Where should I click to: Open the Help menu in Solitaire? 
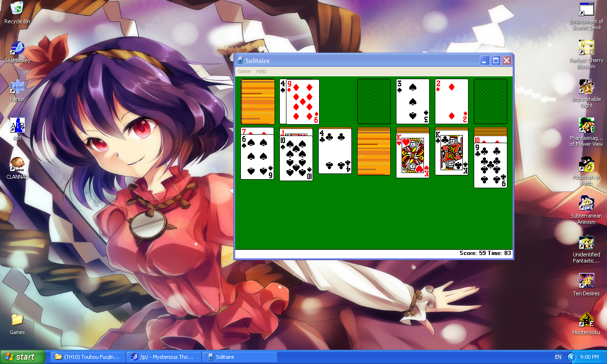click(261, 71)
